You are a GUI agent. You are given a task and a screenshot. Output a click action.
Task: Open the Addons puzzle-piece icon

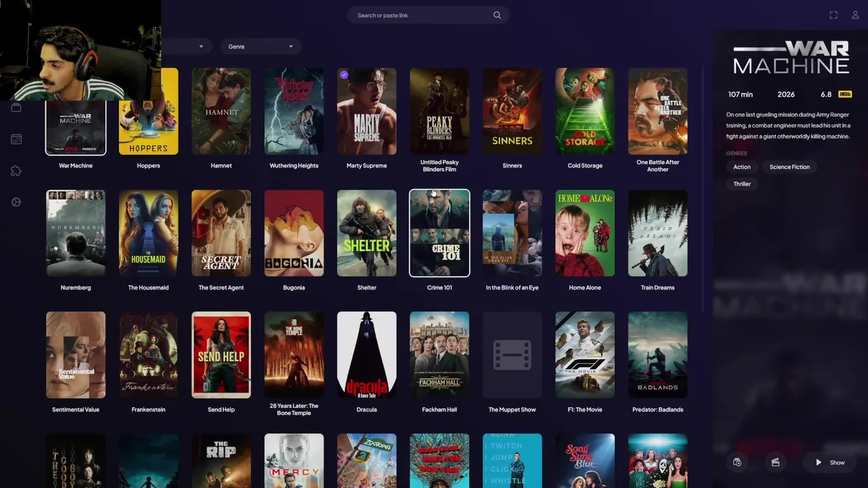pyautogui.click(x=16, y=171)
